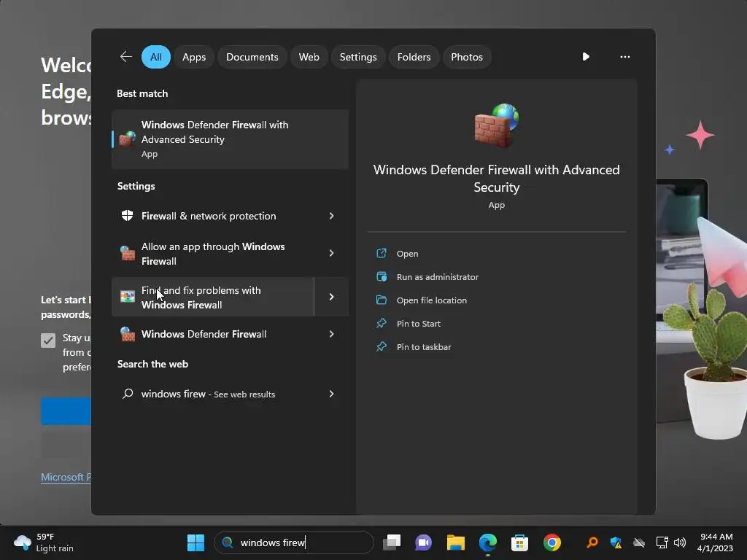Click the firewall brick icon in best match
747x560 pixels.
(x=127, y=139)
